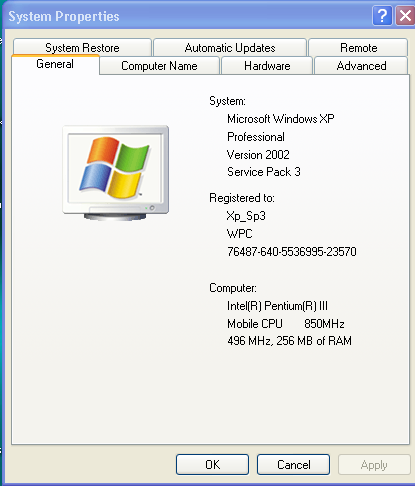415x486 pixels.
Task: Select the General tab
Action: point(55,64)
